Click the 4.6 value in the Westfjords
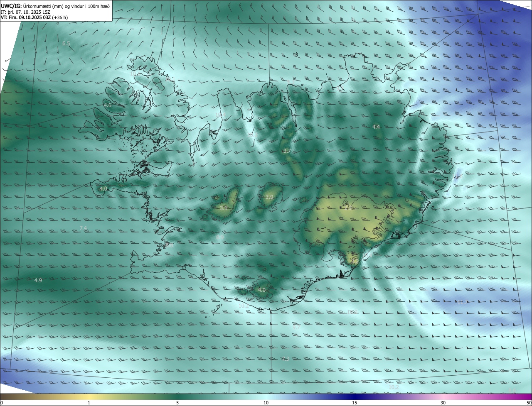This screenshot has width=532, height=406. (x=108, y=105)
